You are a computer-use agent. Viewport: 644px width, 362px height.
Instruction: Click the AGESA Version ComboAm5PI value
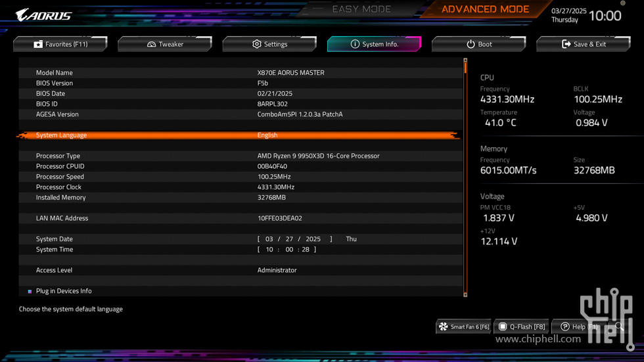(300, 114)
